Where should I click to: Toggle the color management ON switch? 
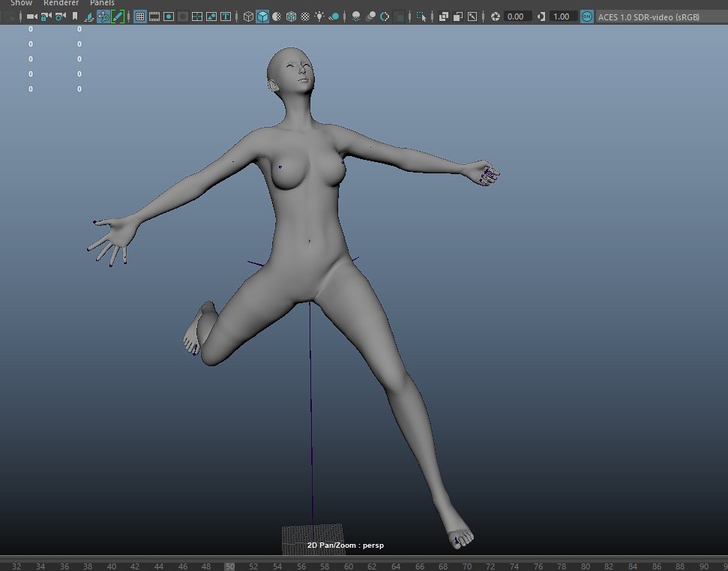(586, 17)
